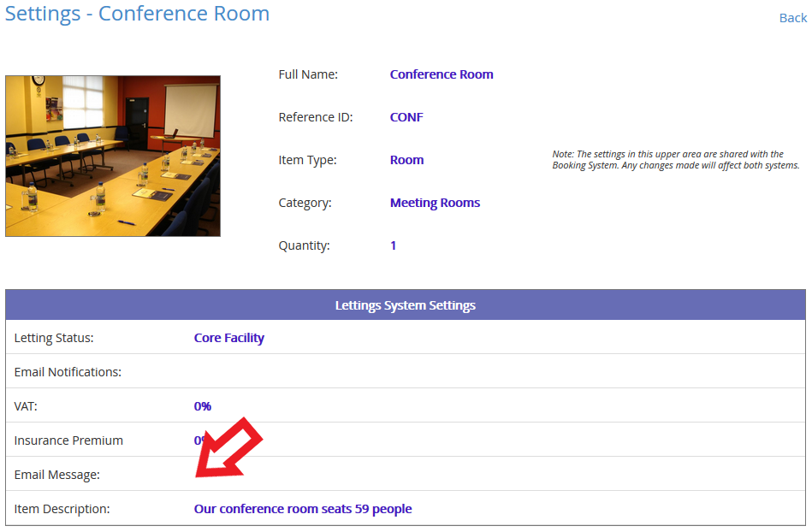Click the empty Email Message field
The image size is (812, 532).
tap(499, 474)
